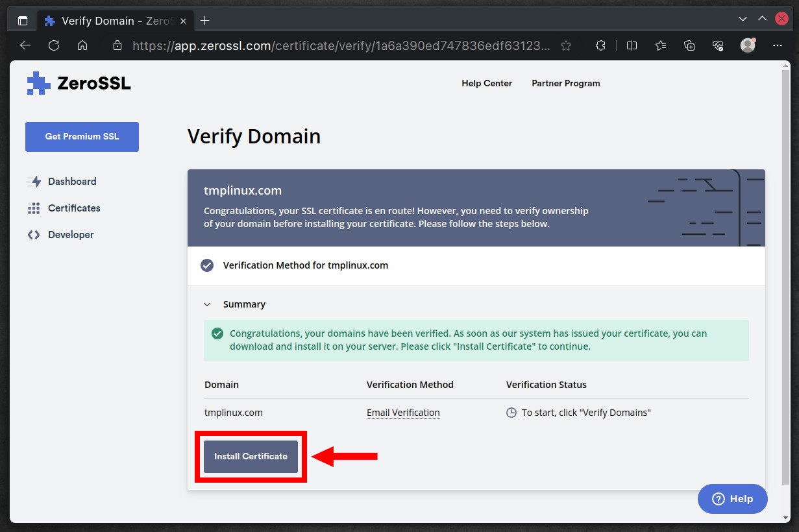799x532 pixels.
Task: Click the tmplinux.com domain cell
Action: 234,413
